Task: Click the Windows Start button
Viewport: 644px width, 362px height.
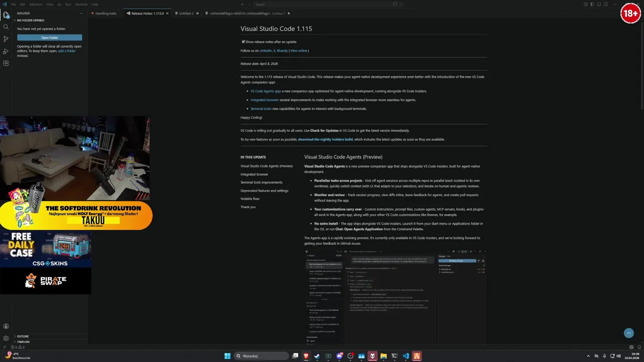Action: 227,356
